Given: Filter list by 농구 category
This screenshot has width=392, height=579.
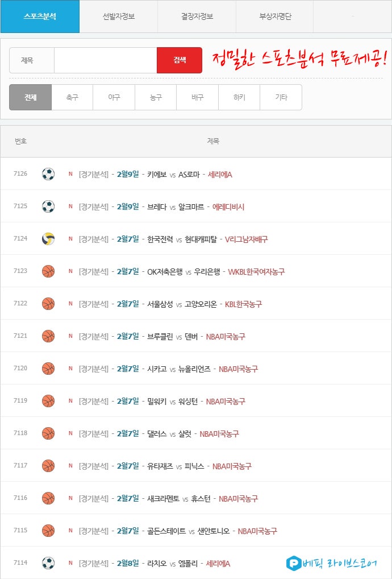Looking at the screenshot, I should click(156, 97).
